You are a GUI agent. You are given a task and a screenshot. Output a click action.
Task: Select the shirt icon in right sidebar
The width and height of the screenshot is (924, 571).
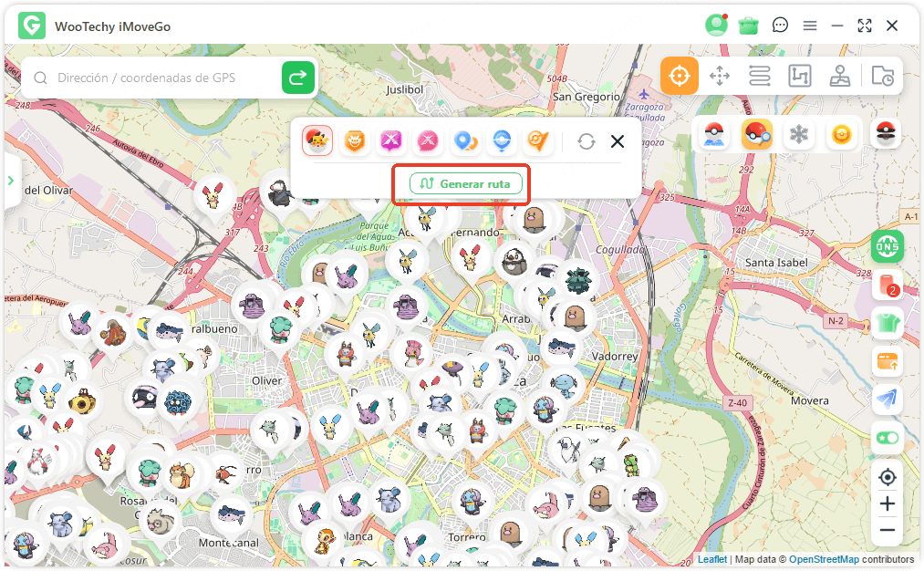887,324
